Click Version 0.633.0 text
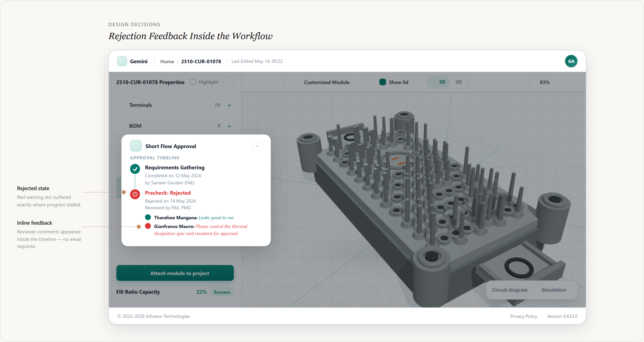The height and width of the screenshot is (342, 644). (x=562, y=316)
